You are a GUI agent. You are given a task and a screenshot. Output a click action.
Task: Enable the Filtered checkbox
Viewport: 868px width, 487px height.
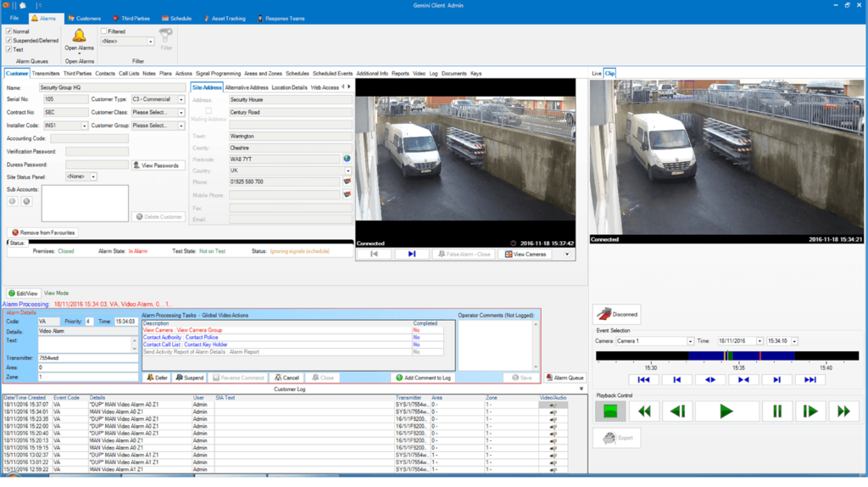click(103, 31)
